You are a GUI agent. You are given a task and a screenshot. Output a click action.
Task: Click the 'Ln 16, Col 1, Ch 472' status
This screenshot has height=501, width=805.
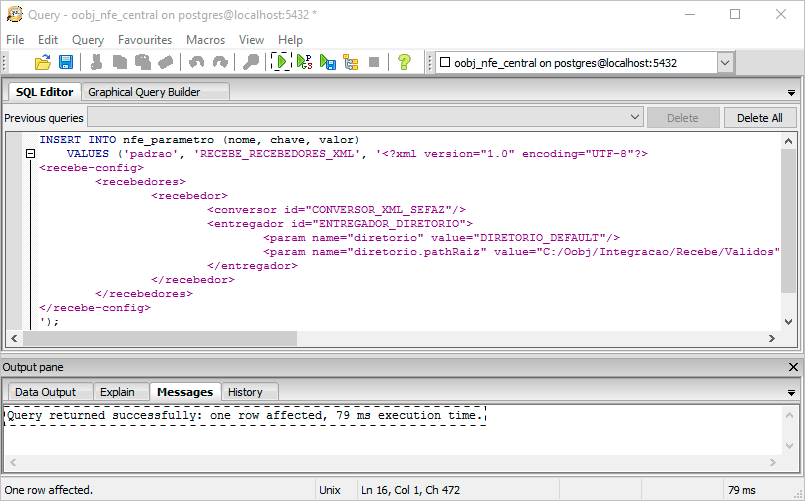410,490
